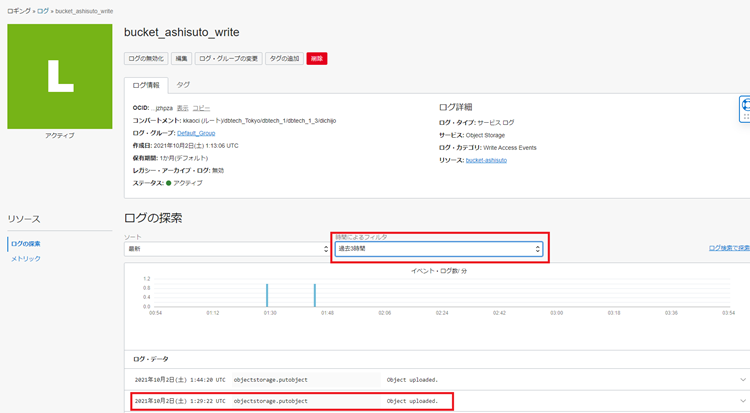
Task: Select the ログ情報 tab
Action: (x=145, y=85)
